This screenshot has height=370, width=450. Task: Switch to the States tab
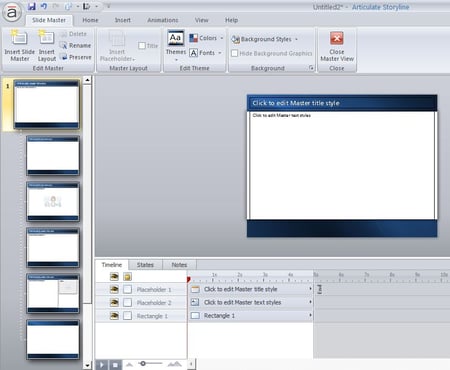(145, 265)
